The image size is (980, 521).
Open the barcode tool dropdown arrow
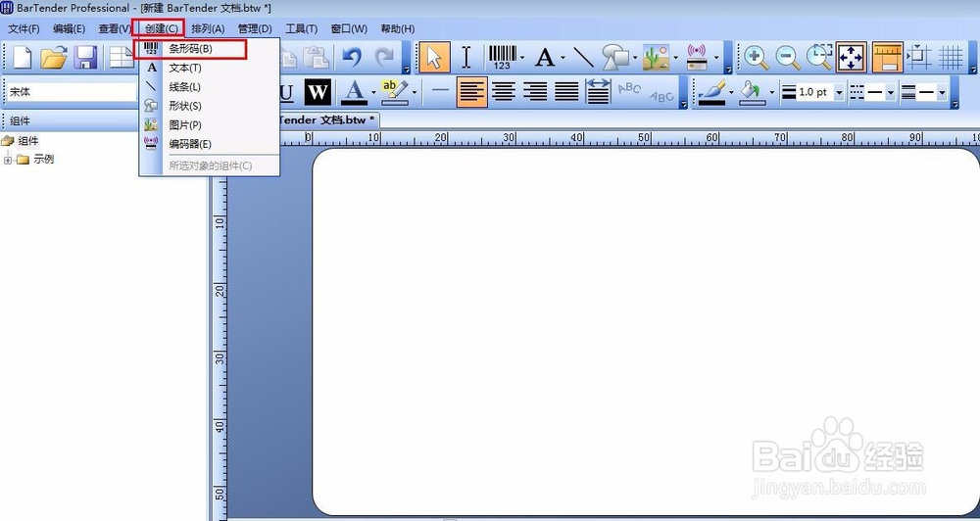click(x=522, y=58)
